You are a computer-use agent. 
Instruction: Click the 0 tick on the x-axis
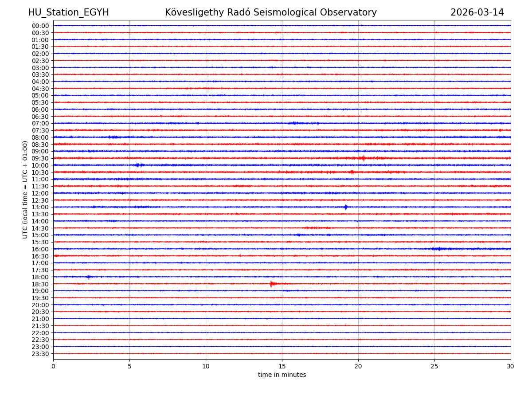tap(53, 366)
